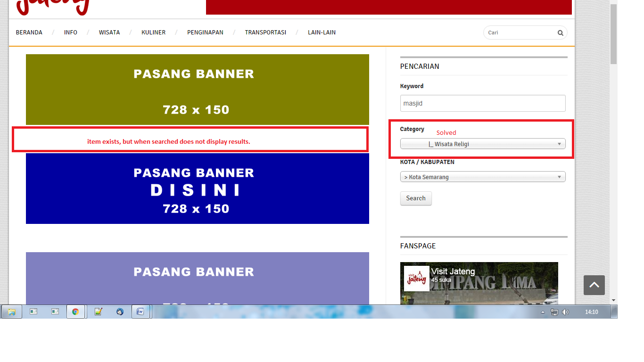644x362 pixels.
Task: Open the Kota Semarang city dropdown
Action: coord(482,177)
